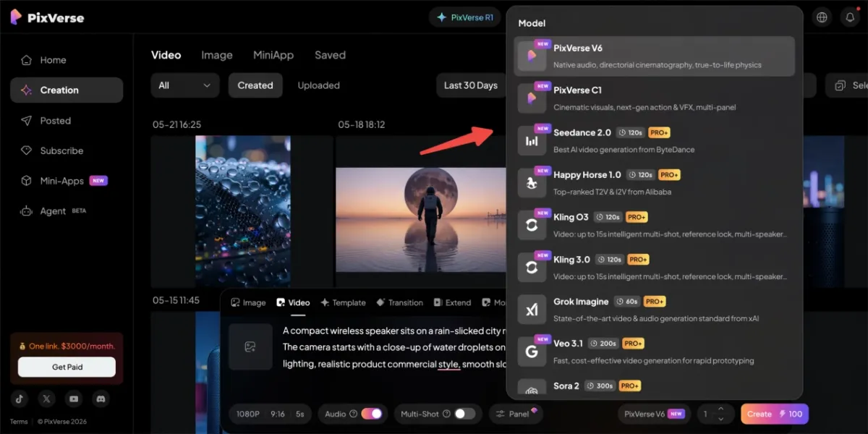Select the Kling 3.0 model icon

coord(532,267)
